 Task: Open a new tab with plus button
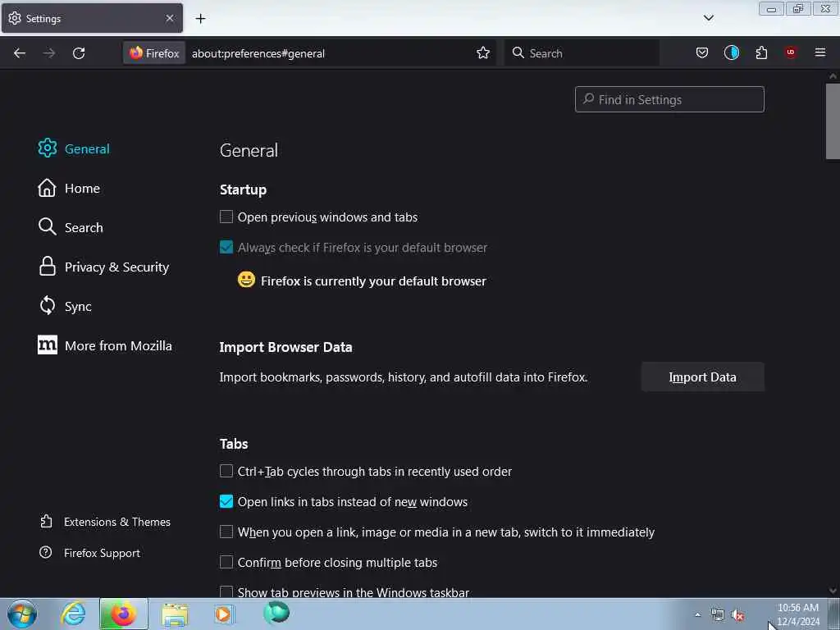tap(200, 19)
